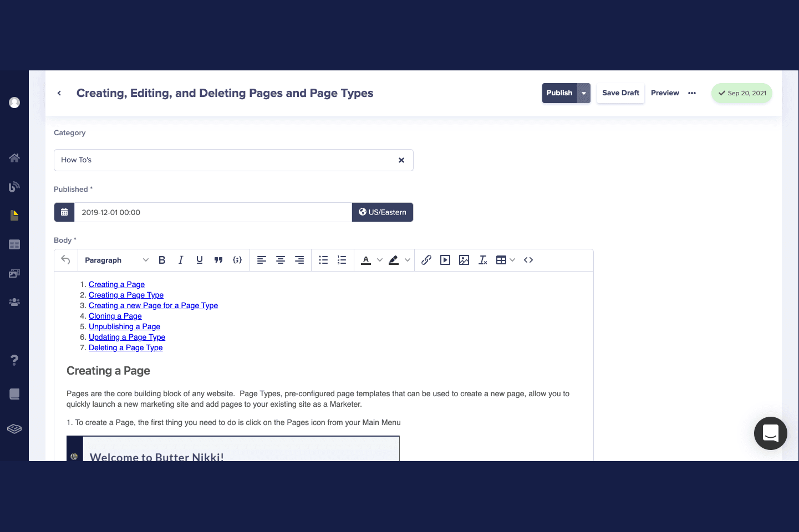Insert an image via toolbar icon
The image size is (799, 532).
pyautogui.click(x=464, y=260)
